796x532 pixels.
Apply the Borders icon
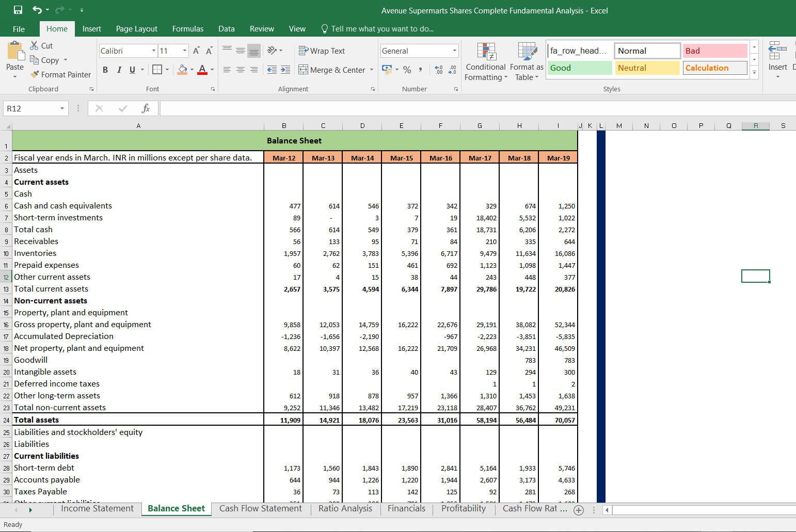pos(157,69)
